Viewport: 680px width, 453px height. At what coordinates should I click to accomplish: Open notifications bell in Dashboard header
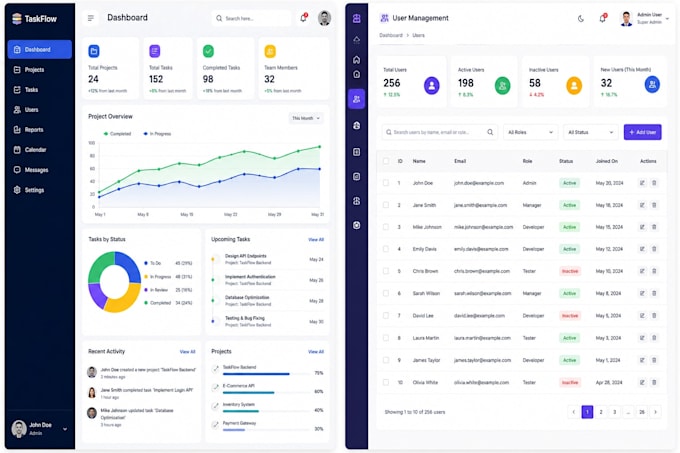click(x=304, y=18)
